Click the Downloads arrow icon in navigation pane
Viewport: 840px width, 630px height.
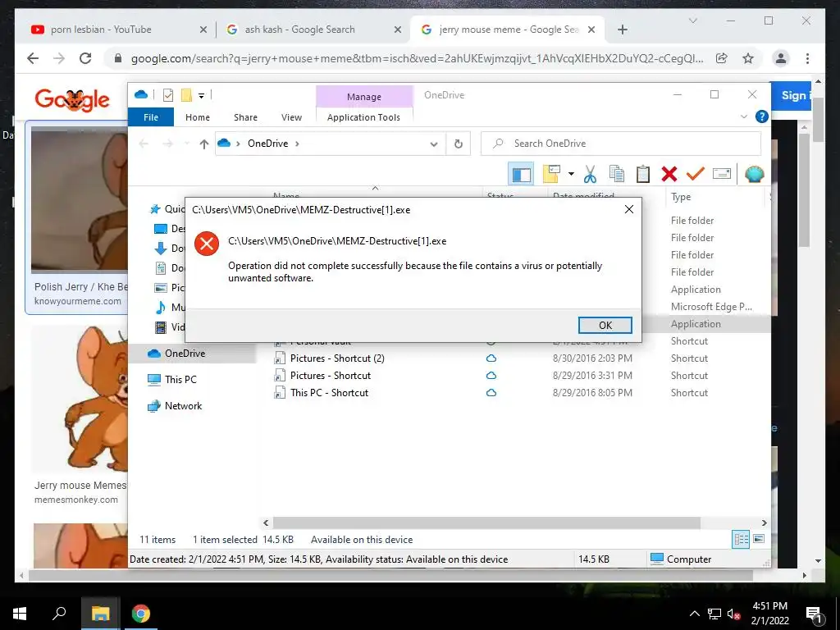(x=161, y=248)
